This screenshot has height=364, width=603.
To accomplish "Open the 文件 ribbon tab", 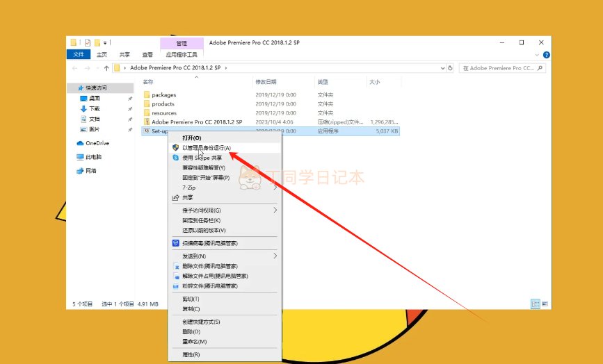I will tap(79, 54).
